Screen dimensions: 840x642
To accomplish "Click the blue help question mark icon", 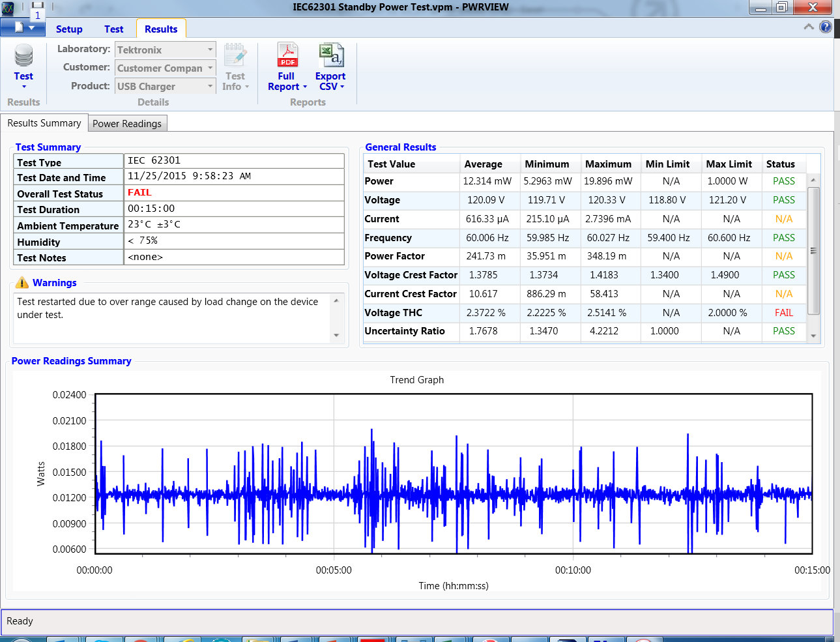I will pos(825,27).
